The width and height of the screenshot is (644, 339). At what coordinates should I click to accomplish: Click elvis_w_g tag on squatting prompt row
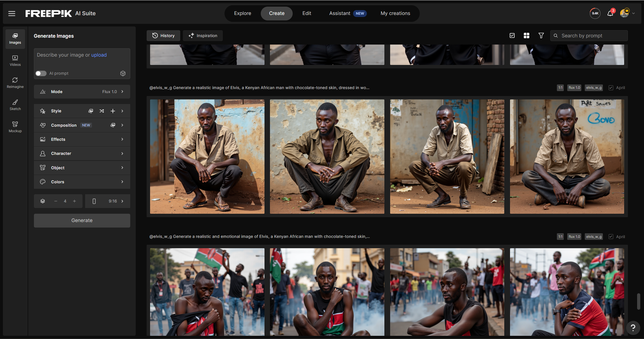tap(594, 88)
